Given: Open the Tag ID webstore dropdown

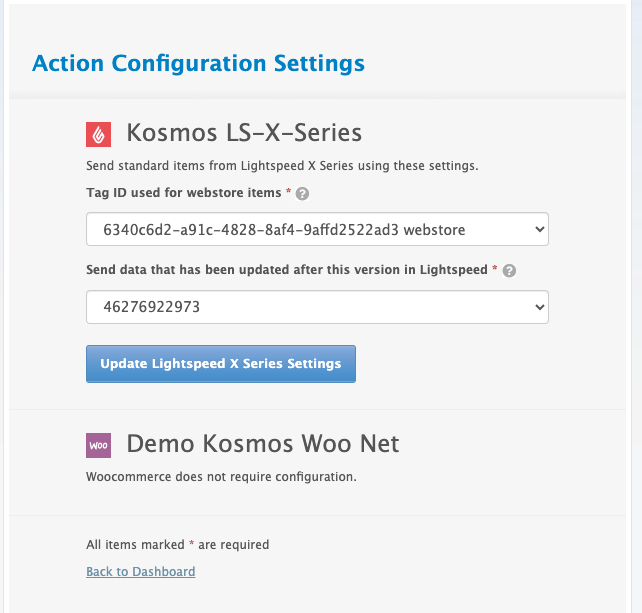Looking at the screenshot, I should pos(317,229).
